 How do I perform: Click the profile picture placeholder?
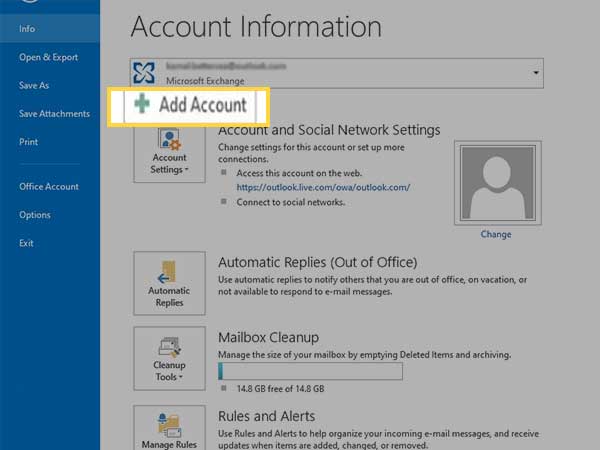click(497, 183)
